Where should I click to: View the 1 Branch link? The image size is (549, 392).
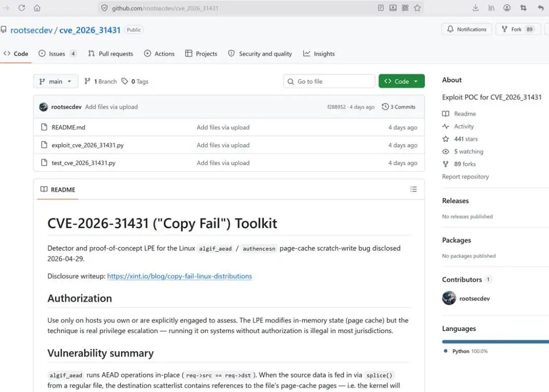pos(101,81)
